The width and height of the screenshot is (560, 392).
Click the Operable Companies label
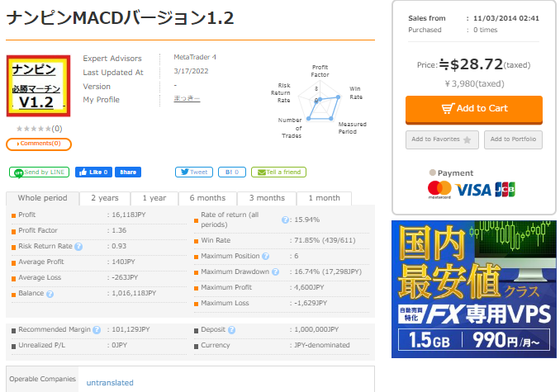(x=42, y=379)
